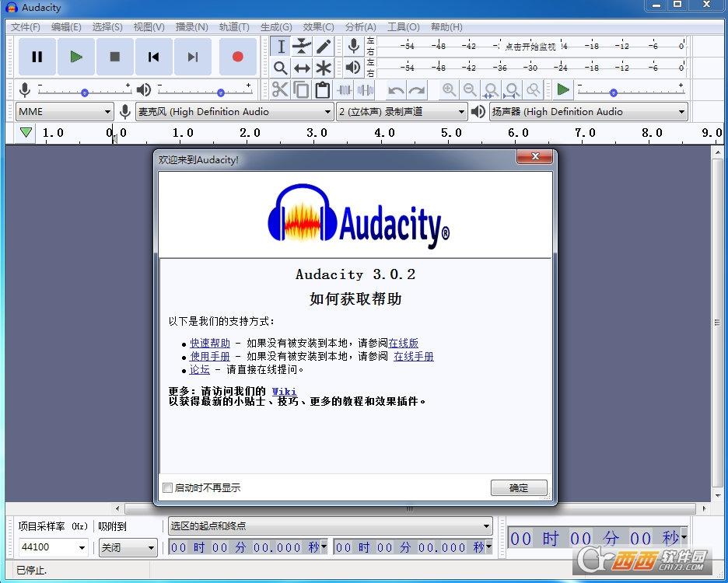Screen dimensions: 728x583
Task: Click the 快速帮助 quick help link
Action: click(x=210, y=343)
